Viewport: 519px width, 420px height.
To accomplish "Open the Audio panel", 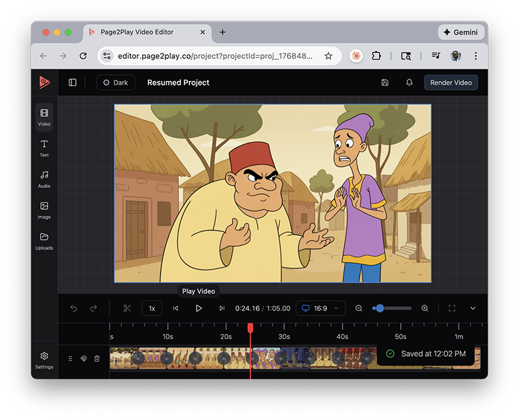I will pos(44,180).
